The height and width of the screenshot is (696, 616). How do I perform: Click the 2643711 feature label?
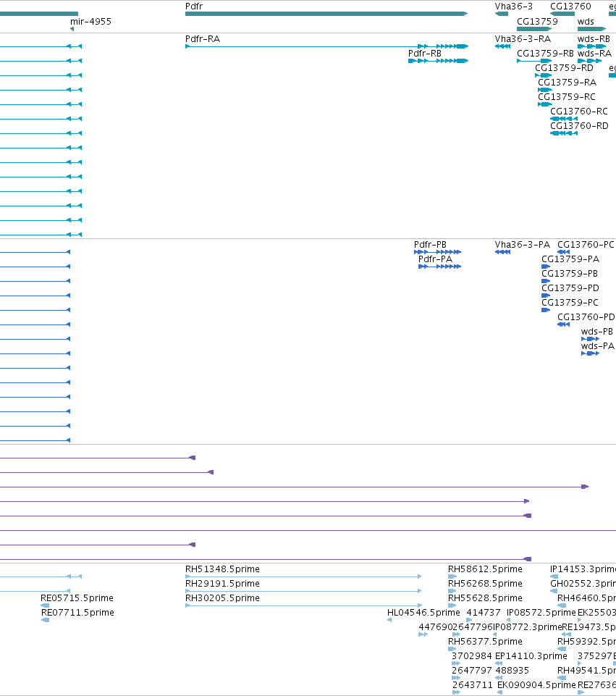click(x=472, y=685)
